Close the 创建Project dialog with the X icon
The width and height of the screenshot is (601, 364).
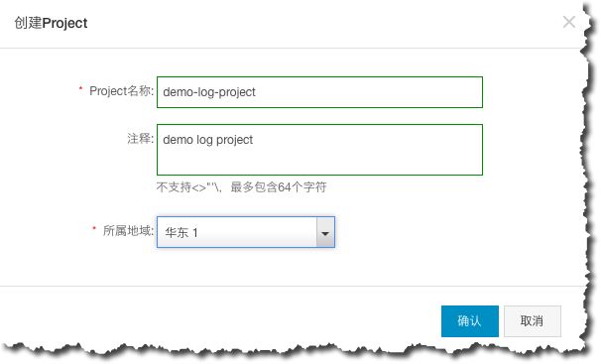(569, 22)
